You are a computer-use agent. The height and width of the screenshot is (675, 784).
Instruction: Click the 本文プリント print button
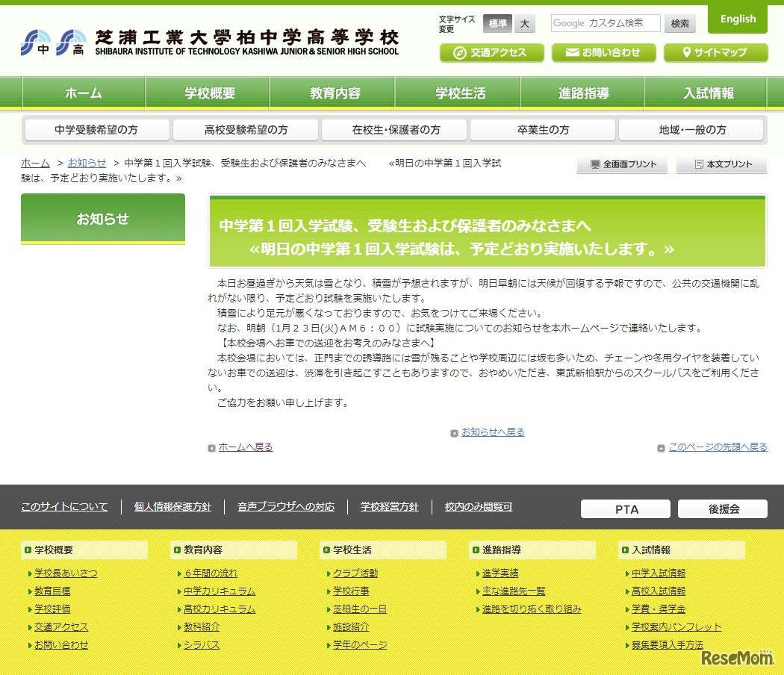721,164
